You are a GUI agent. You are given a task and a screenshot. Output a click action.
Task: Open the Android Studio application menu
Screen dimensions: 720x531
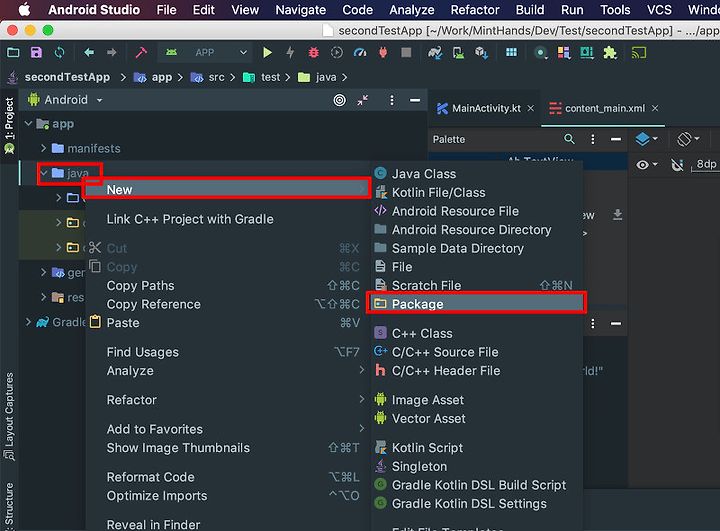pos(94,10)
